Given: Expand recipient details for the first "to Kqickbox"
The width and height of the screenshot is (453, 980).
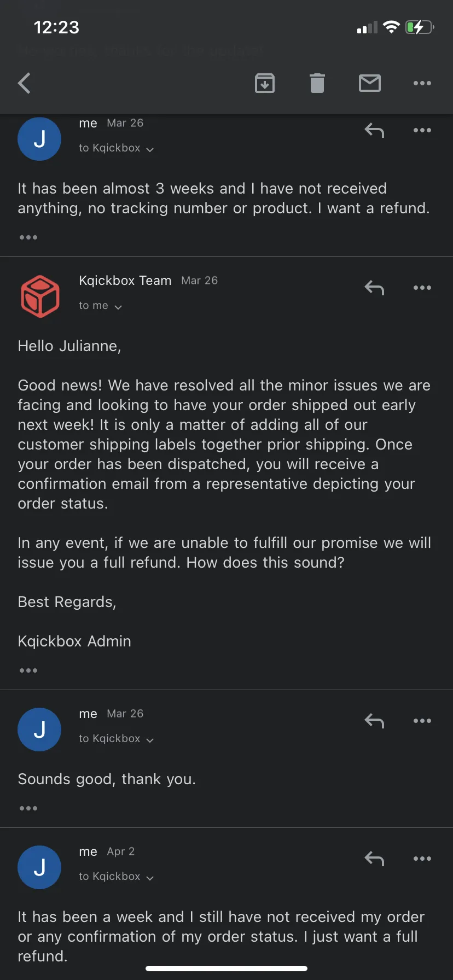Looking at the screenshot, I should (x=116, y=148).
